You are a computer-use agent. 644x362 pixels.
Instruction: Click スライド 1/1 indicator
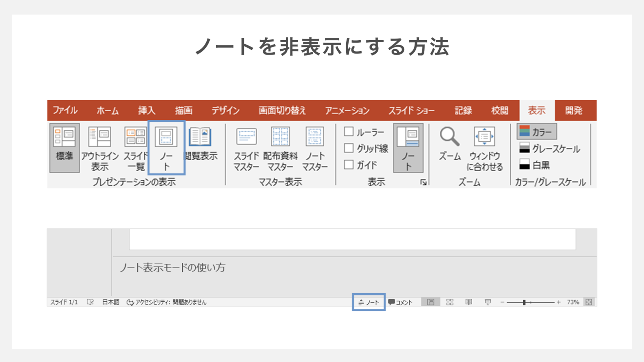64,302
